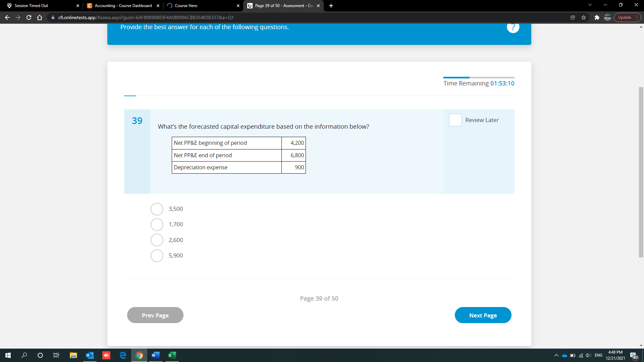Select the Back navigation arrow
644x362 pixels.
tap(7, 17)
